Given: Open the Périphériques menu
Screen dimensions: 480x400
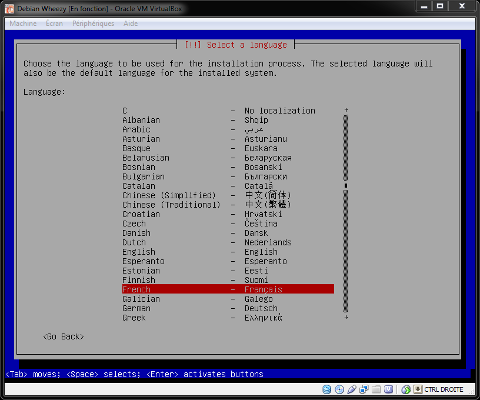Looking at the screenshot, I should pos(93,23).
